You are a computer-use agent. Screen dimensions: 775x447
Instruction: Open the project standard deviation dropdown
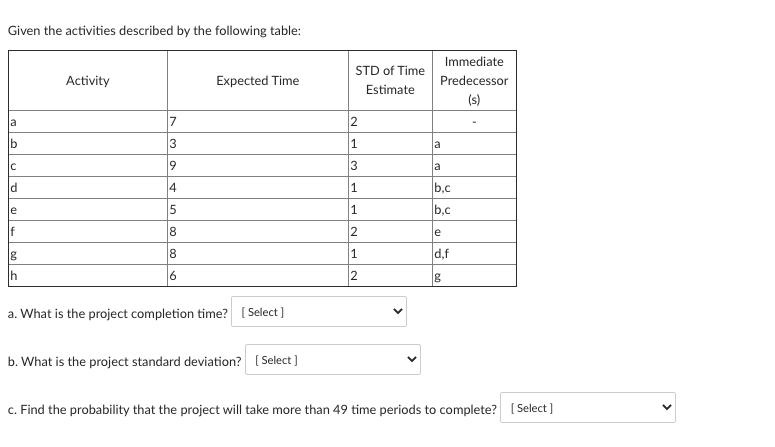click(x=333, y=359)
